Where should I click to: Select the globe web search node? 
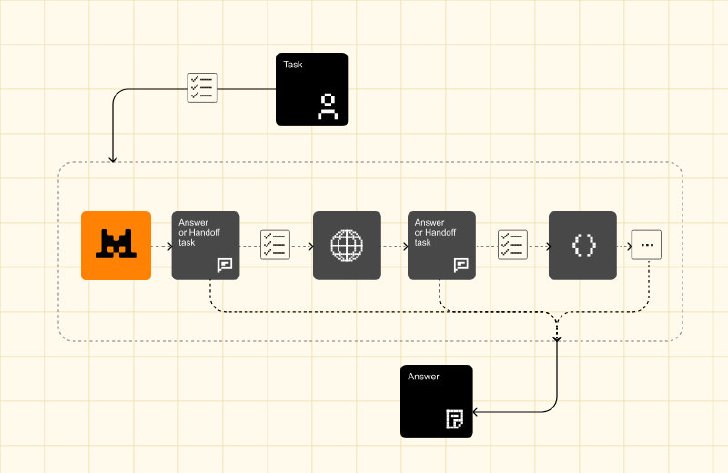347,246
